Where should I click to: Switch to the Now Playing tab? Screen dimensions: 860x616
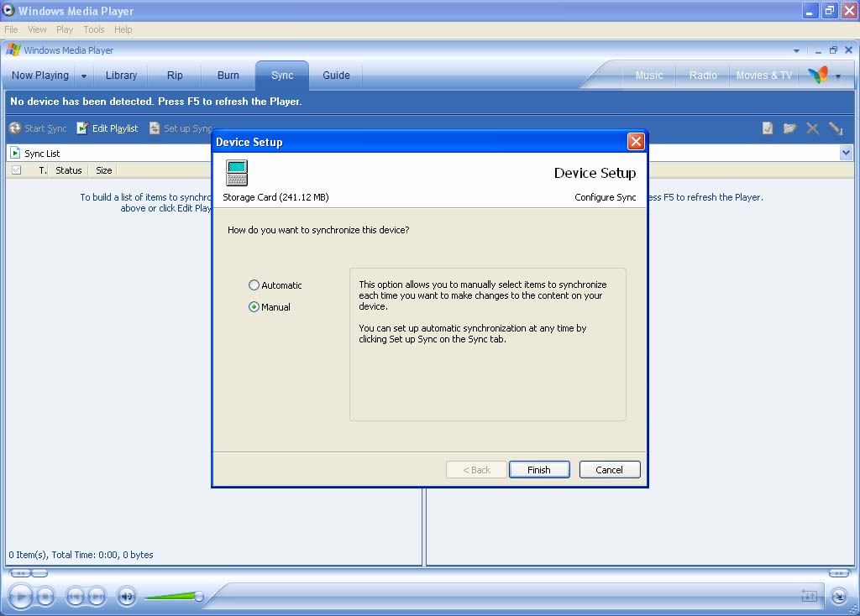click(x=40, y=75)
